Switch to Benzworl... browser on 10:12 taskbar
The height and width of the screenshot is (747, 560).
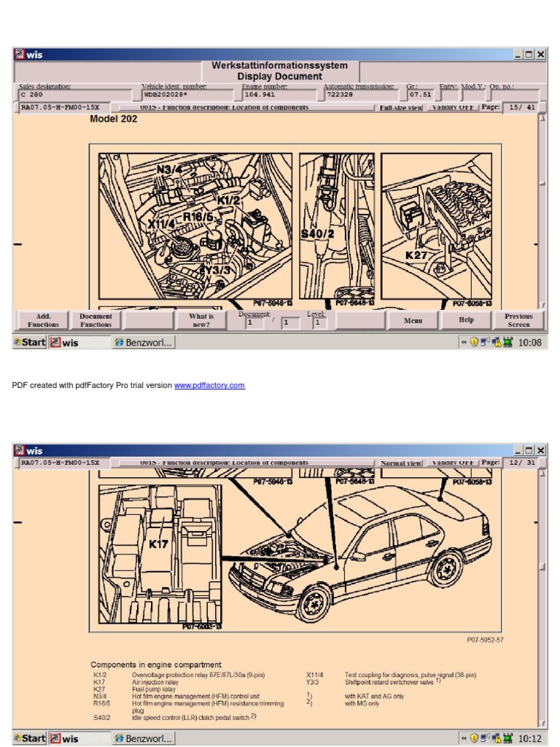click(x=144, y=738)
